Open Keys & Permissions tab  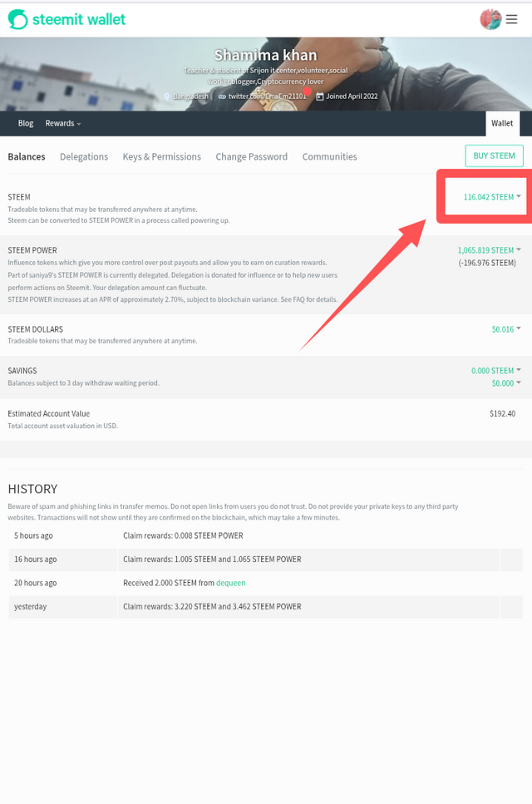pyautogui.click(x=162, y=157)
